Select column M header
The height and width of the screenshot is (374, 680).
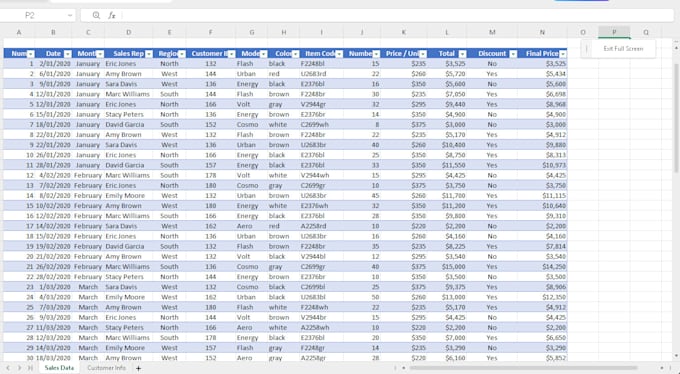point(492,32)
